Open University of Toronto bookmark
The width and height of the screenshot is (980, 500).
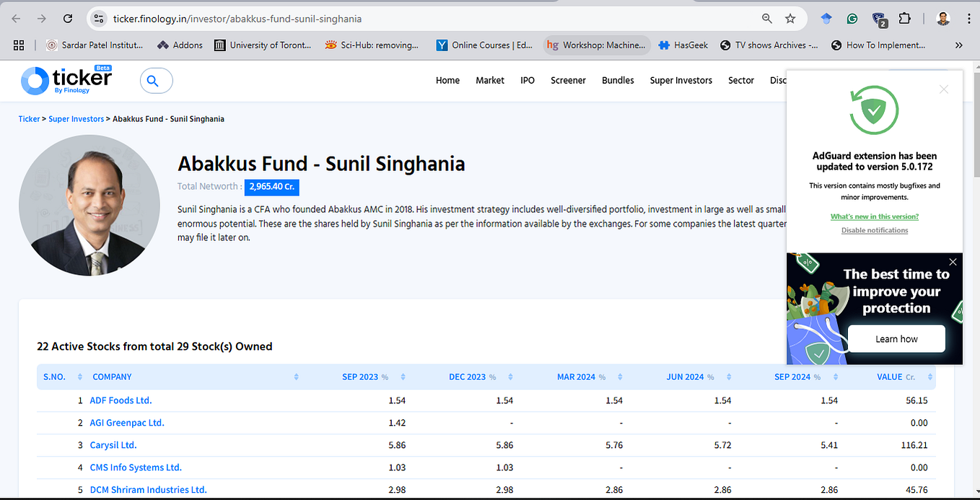[x=263, y=45]
